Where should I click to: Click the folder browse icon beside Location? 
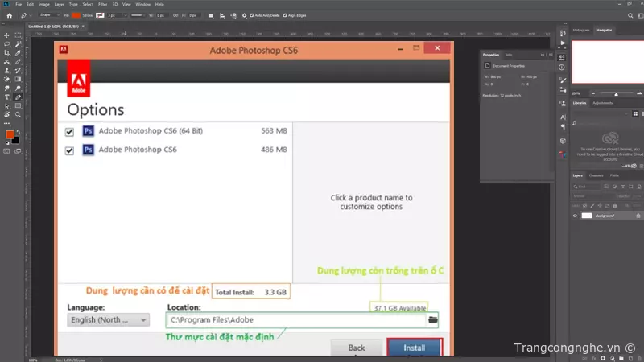432,319
